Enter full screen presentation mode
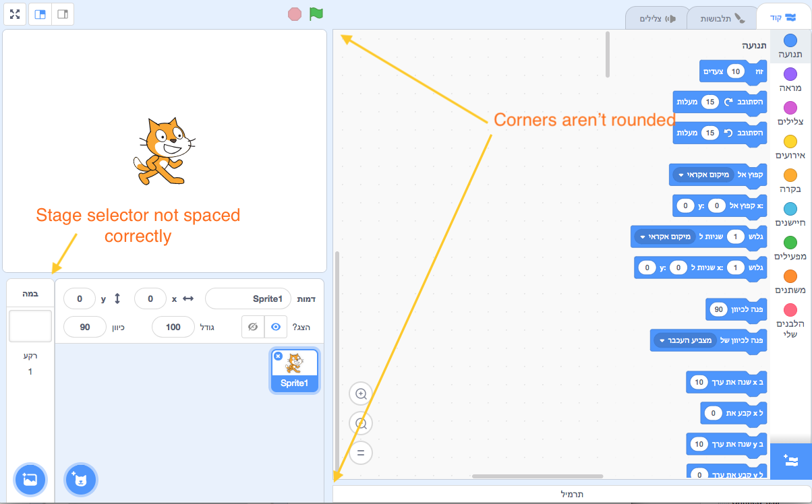Viewport: 812px width, 504px height. tap(14, 13)
